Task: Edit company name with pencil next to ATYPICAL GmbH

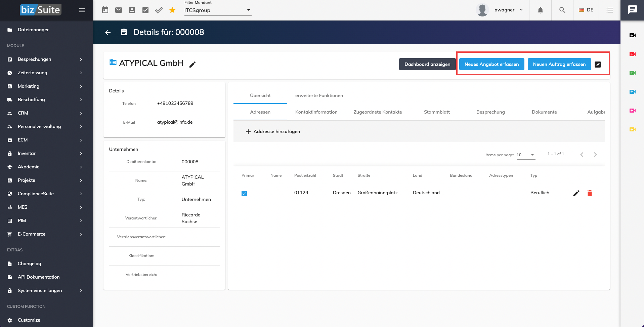Action: click(x=192, y=64)
